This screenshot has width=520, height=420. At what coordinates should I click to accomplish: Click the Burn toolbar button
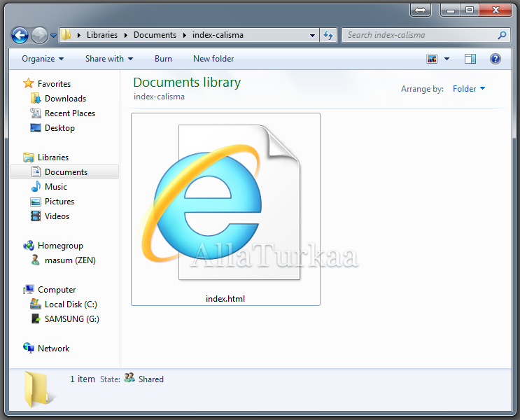[163, 59]
